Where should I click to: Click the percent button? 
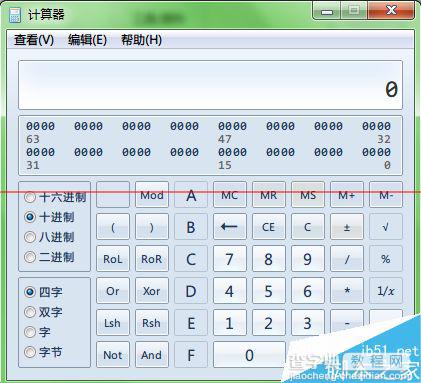coord(386,259)
